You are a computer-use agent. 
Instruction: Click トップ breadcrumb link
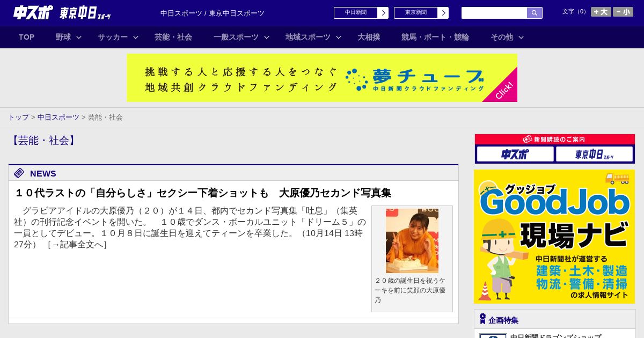(18, 117)
